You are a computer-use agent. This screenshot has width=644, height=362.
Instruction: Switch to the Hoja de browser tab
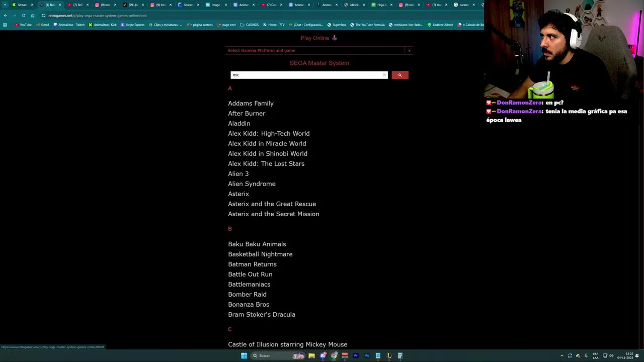coord(381,5)
